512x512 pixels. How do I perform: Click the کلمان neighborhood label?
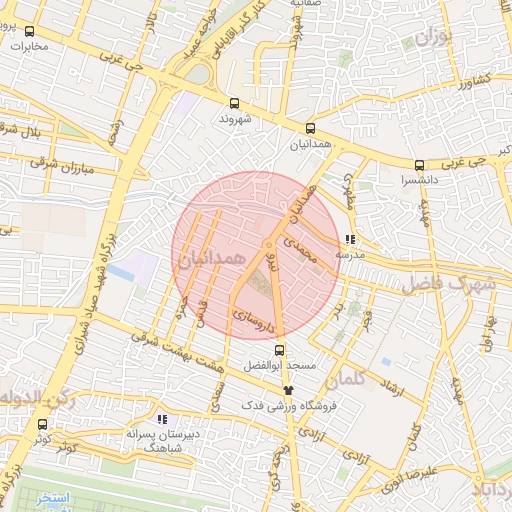pos(345,379)
